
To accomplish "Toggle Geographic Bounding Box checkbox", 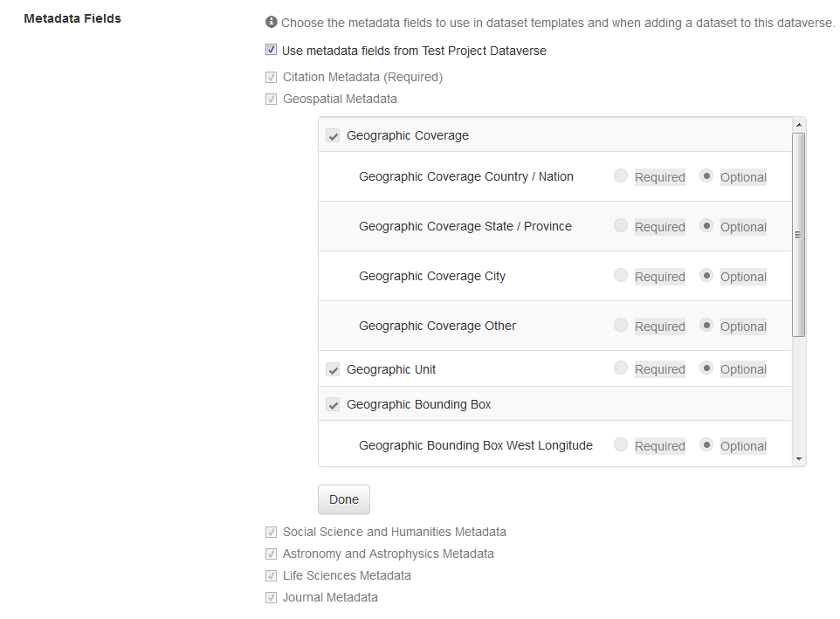I will click(x=333, y=404).
